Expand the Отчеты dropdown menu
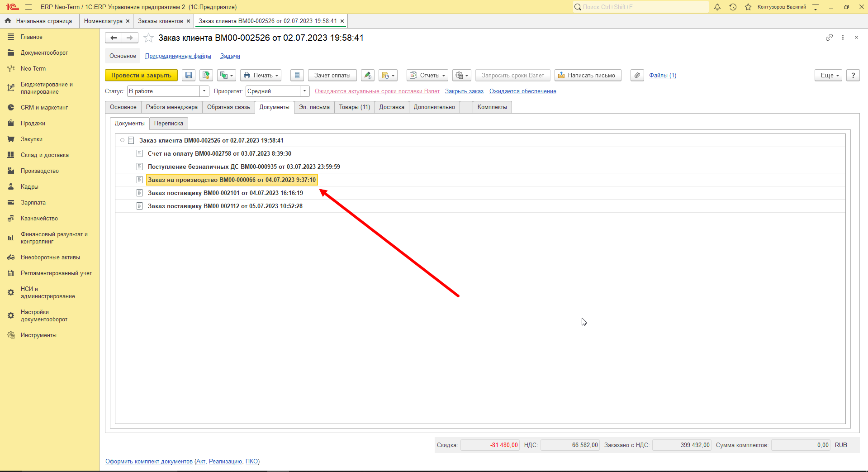The width and height of the screenshot is (868, 472). pyautogui.click(x=427, y=76)
